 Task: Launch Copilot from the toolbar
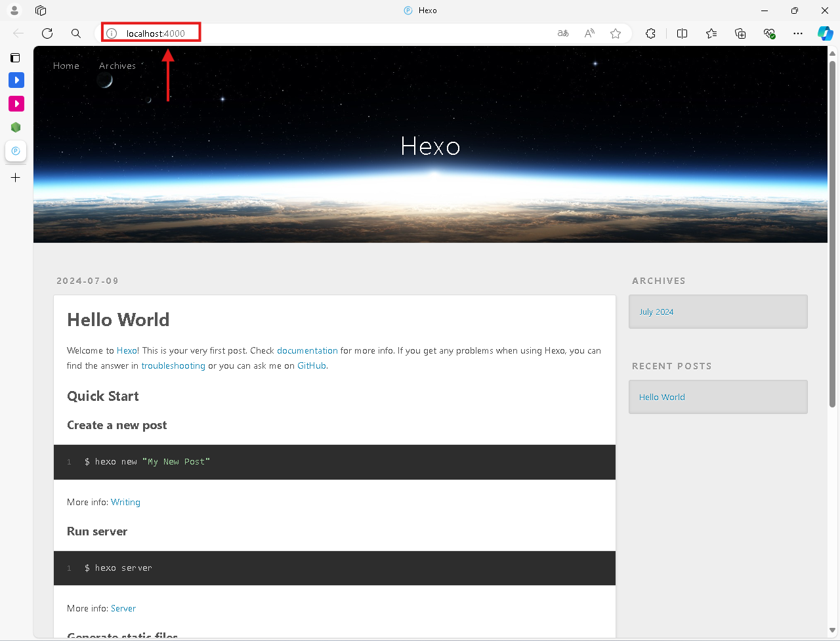point(825,33)
